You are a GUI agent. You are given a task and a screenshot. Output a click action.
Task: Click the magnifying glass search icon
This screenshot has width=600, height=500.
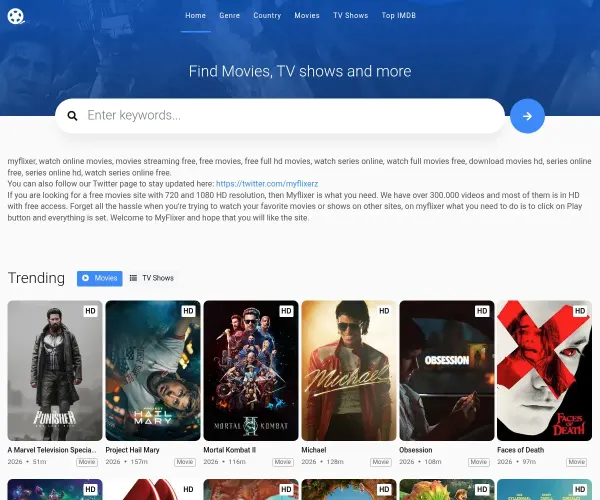pos(72,116)
